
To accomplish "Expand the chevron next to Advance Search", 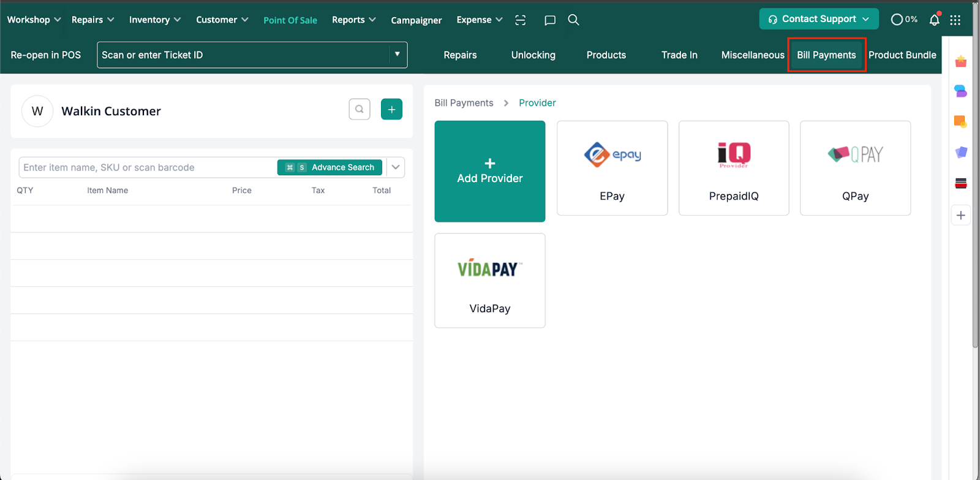I will [x=396, y=167].
